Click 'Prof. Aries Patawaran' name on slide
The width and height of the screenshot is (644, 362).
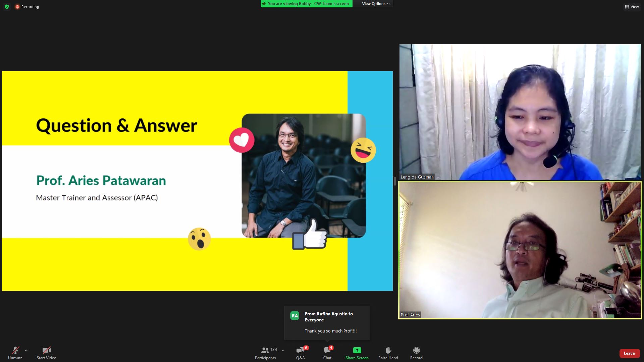[101, 180]
